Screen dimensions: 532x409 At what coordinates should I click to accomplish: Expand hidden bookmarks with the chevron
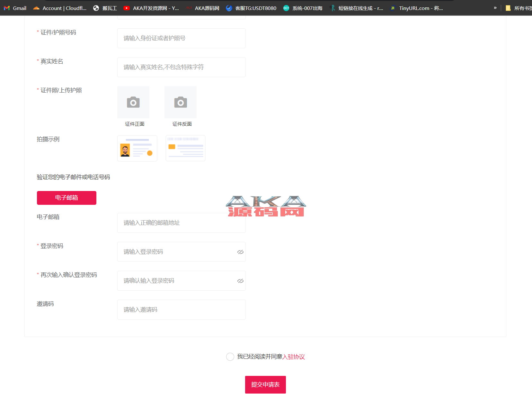(495, 8)
